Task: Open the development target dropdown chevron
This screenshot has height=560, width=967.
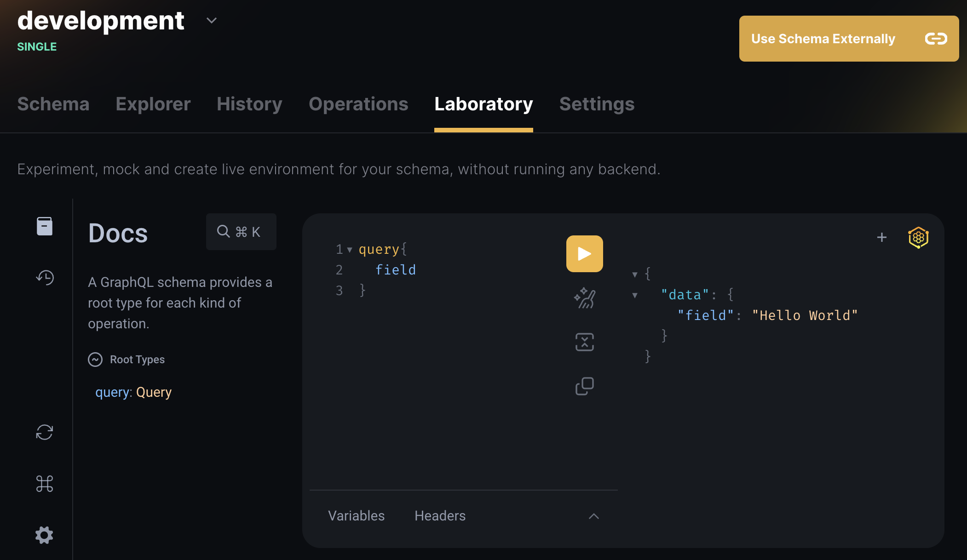Action: [212, 21]
